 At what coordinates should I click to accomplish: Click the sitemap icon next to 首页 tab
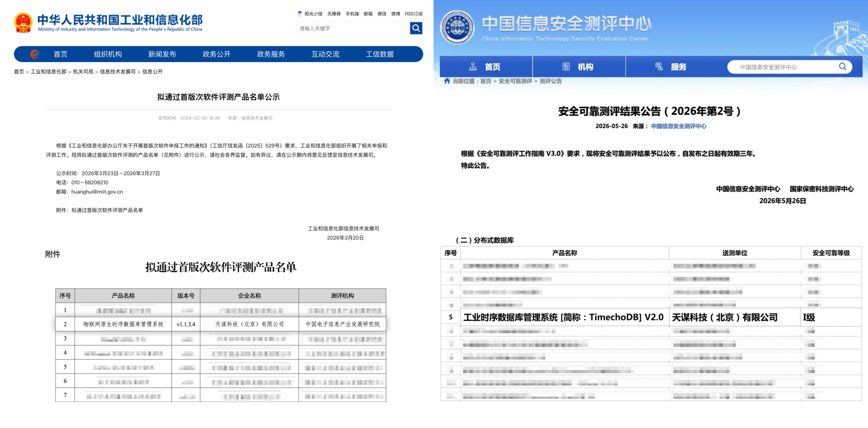point(473,67)
